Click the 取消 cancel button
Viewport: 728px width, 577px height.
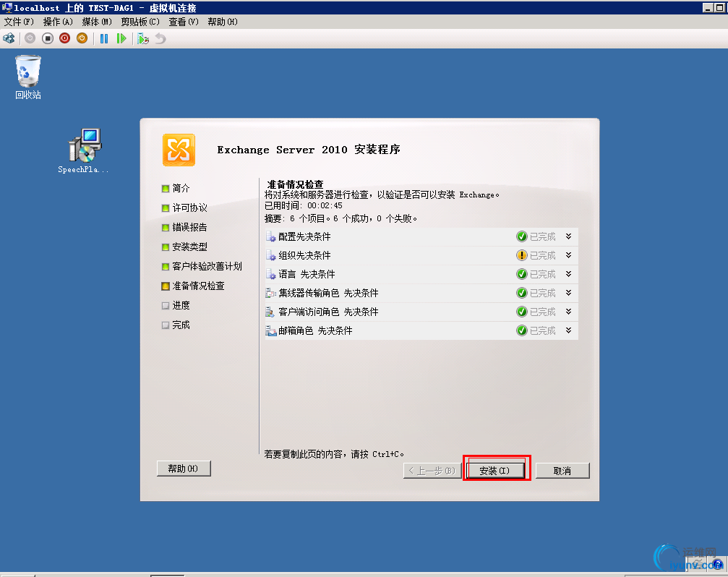pyautogui.click(x=562, y=471)
